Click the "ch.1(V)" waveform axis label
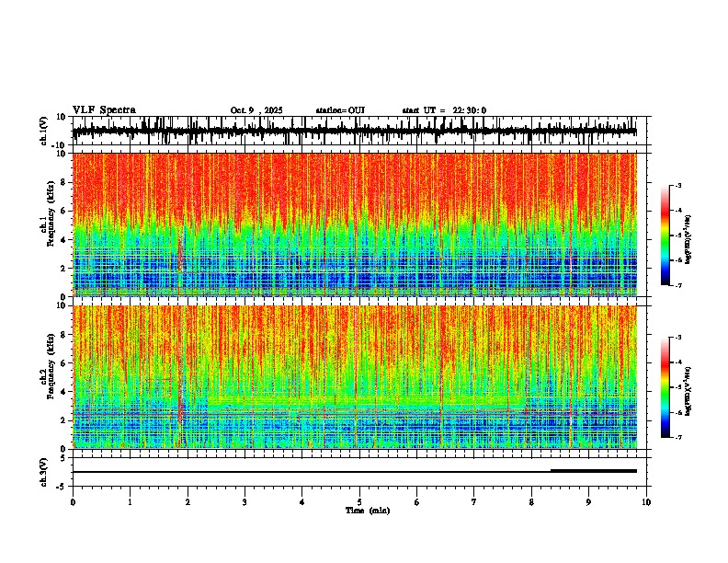This screenshot has height=563, width=728. pyautogui.click(x=44, y=131)
